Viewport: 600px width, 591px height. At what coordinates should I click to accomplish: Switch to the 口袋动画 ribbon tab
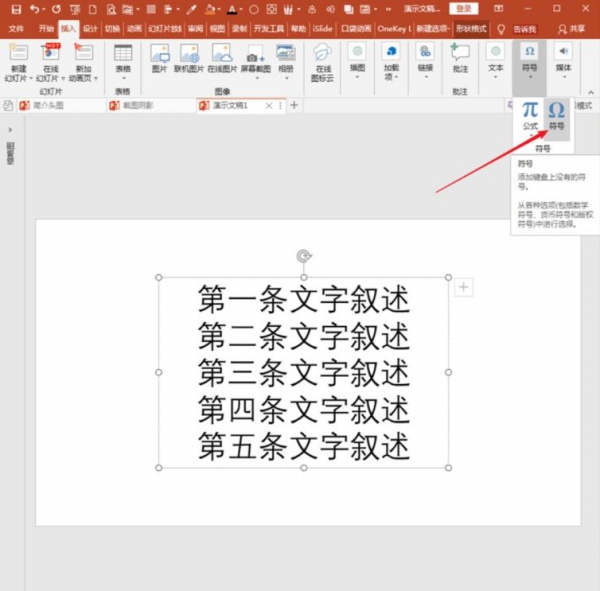click(356, 29)
